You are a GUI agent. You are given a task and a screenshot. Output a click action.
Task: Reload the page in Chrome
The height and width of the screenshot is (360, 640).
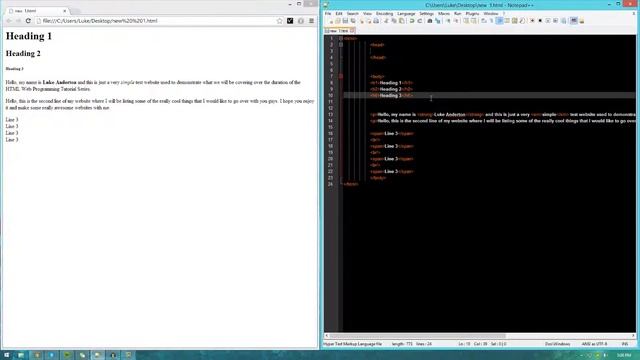28,21
